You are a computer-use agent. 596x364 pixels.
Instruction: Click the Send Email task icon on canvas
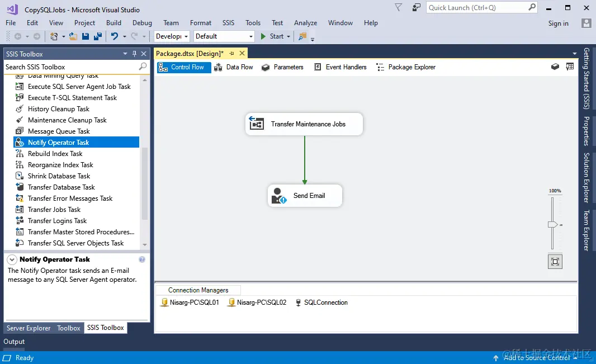[279, 196]
